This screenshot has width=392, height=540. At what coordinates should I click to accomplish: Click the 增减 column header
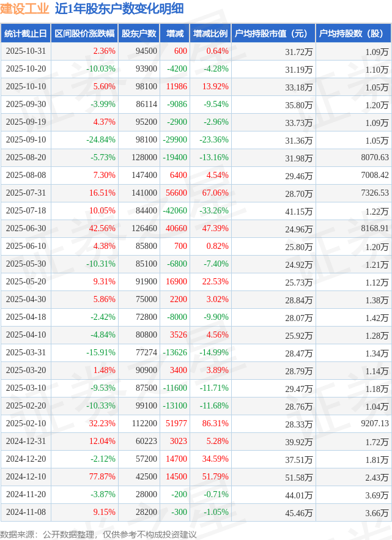coord(174,34)
